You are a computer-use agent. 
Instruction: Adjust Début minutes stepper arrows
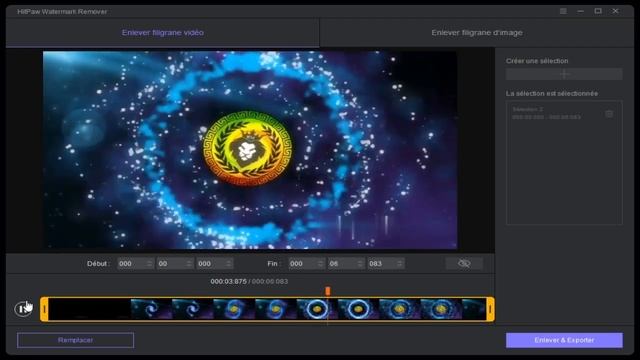click(150, 264)
